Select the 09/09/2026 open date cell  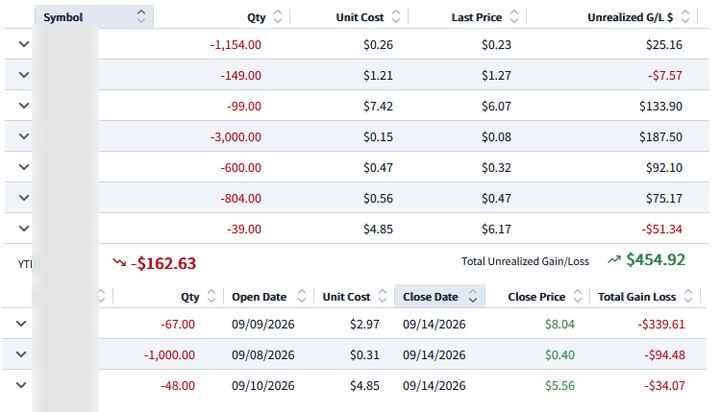click(x=263, y=324)
